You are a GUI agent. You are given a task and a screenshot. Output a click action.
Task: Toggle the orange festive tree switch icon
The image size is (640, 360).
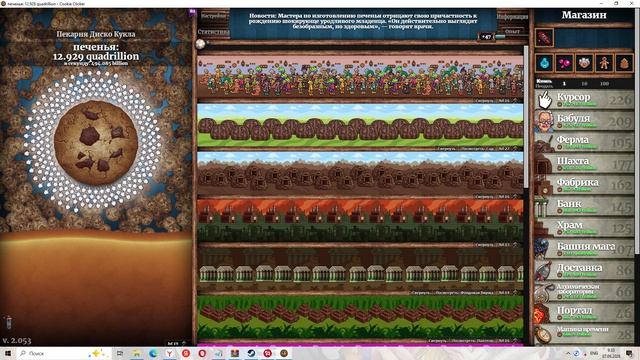coord(624,63)
